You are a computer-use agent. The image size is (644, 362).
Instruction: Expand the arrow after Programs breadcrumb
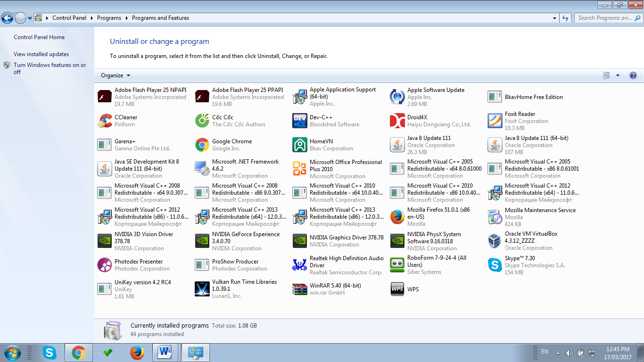coord(126,18)
